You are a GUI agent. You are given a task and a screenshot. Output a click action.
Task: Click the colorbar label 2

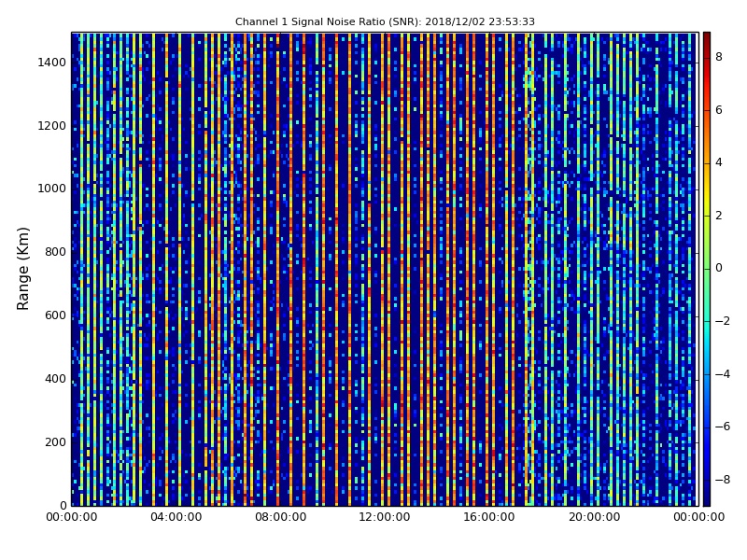(719, 216)
